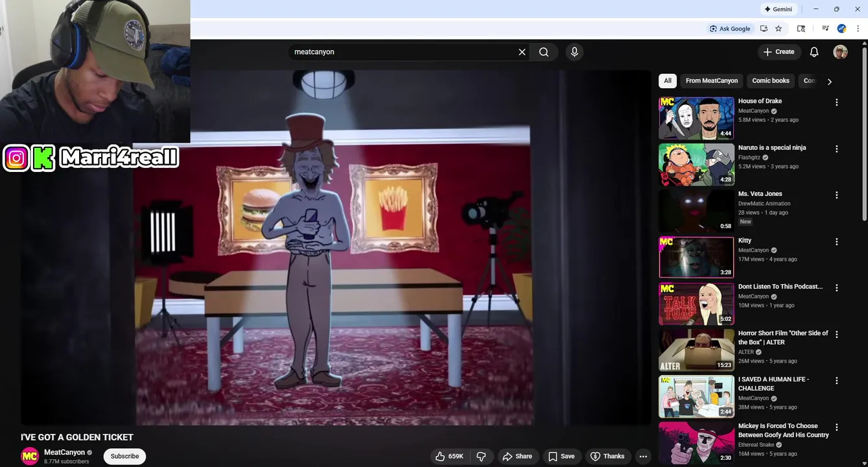Show more filter chips with the arrow

[829, 81]
